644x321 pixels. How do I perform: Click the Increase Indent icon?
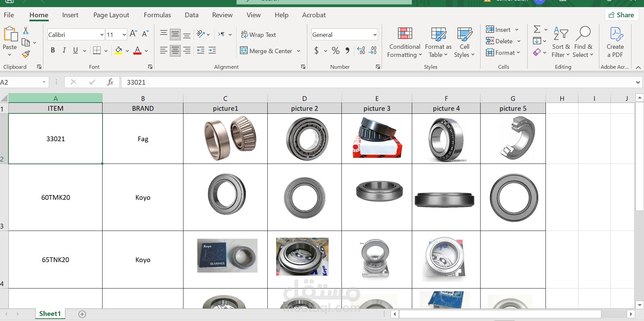[212, 50]
